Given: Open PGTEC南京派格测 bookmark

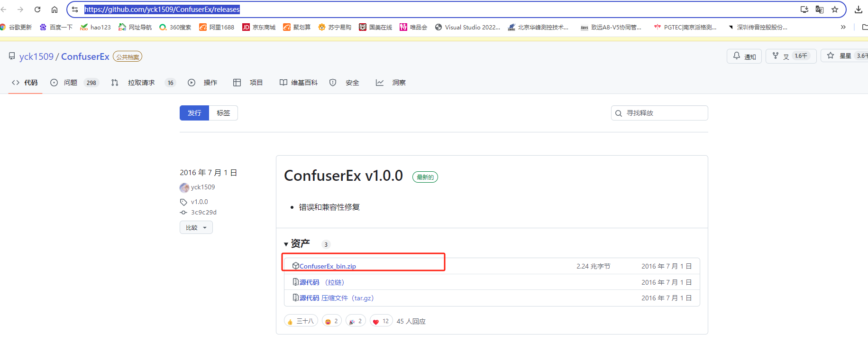Looking at the screenshot, I should coord(685,27).
